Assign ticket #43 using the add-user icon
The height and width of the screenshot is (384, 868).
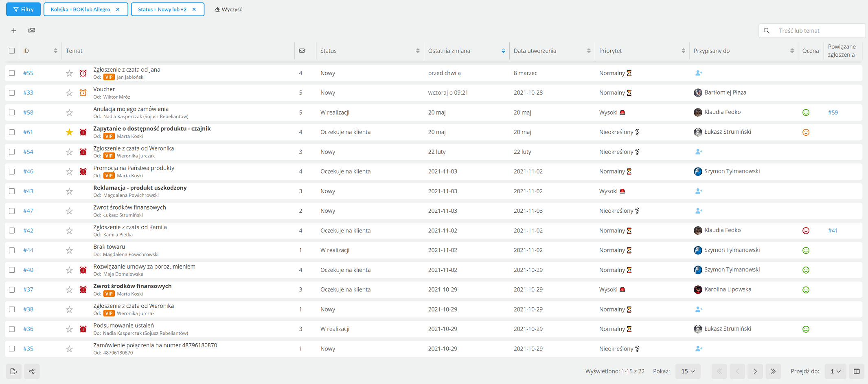point(699,191)
